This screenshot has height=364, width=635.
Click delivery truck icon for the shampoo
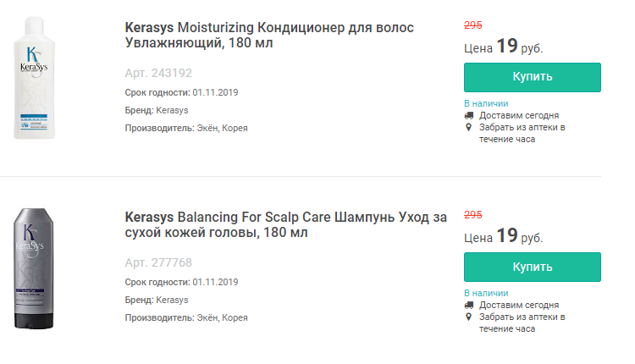(x=469, y=305)
